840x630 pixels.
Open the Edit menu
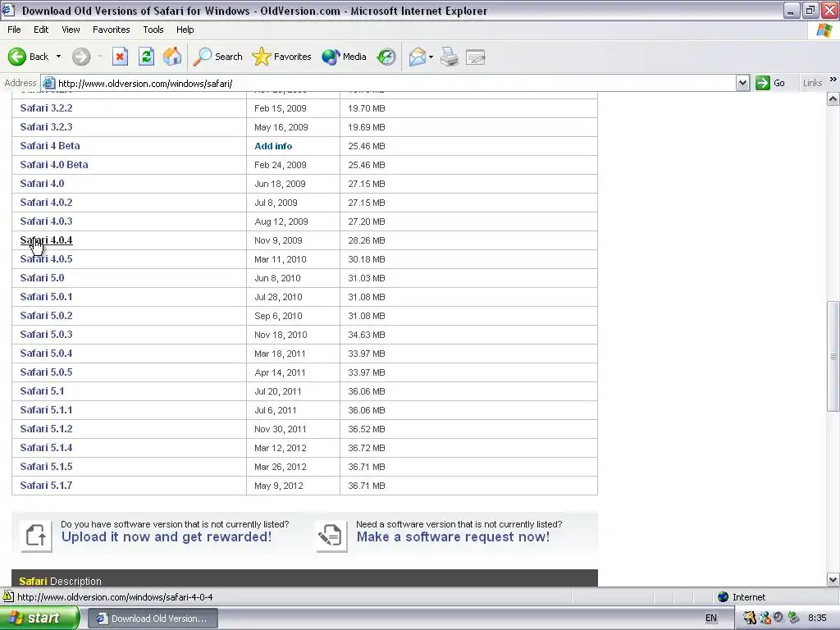pos(41,30)
